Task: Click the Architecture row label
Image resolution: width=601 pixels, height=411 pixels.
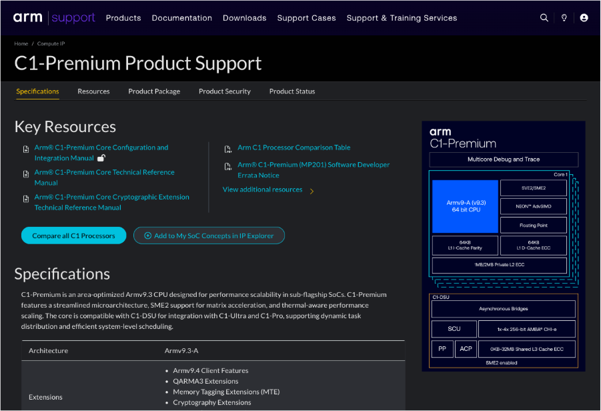Action: tap(48, 350)
